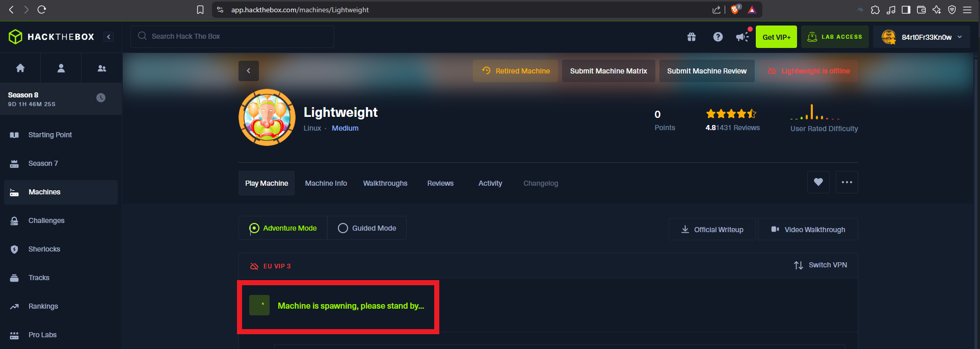Image resolution: width=980 pixels, height=349 pixels.
Task: Click Submit Machine Matrix
Action: pyautogui.click(x=608, y=71)
